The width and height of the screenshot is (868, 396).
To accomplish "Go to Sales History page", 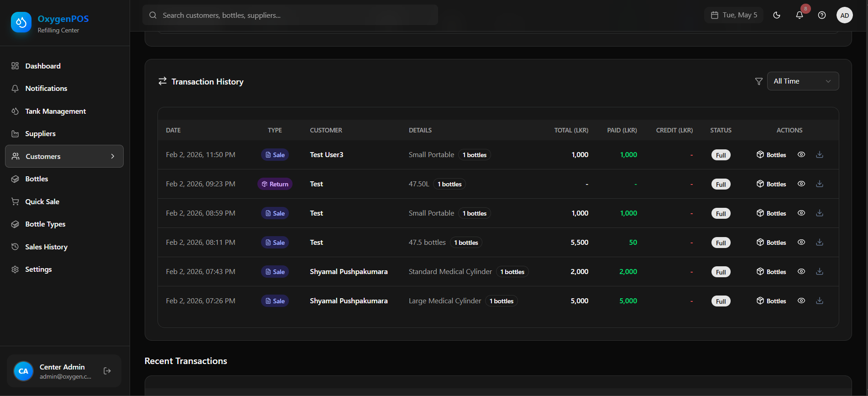I will pyautogui.click(x=64, y=247).
